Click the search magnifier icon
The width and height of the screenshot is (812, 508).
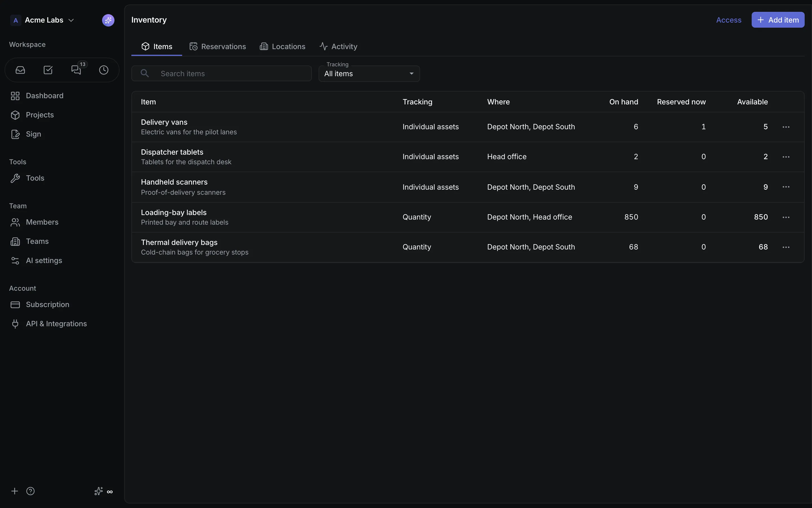[x=145, y=73]
